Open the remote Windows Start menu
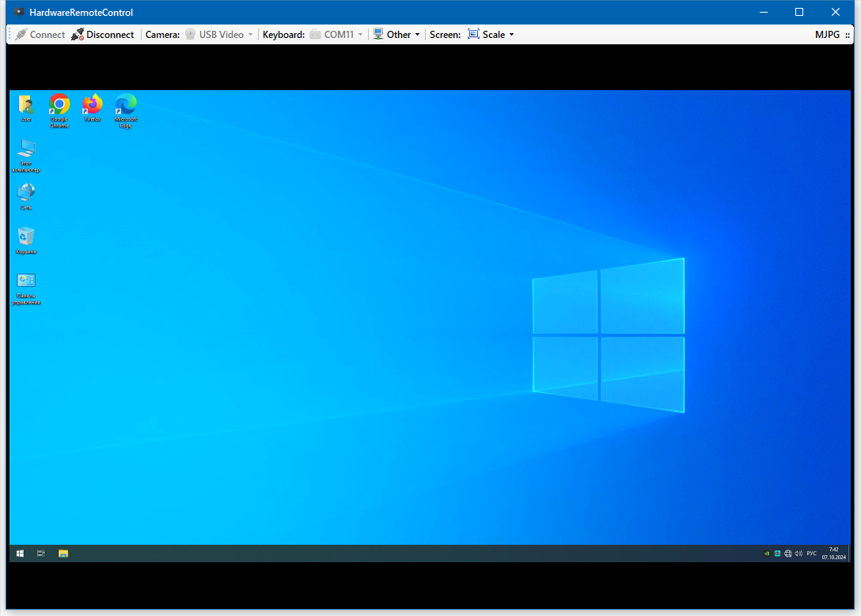 pyautogui.click(x=21, y=554)
